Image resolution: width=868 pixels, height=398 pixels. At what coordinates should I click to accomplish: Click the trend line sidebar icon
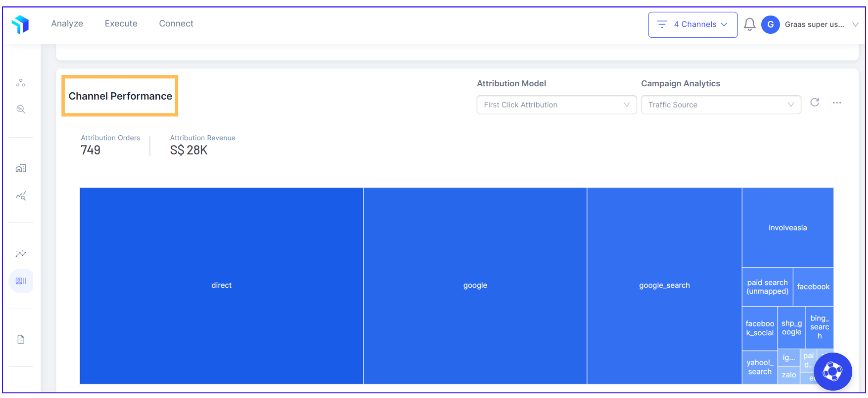pyautogui.click(x=21, y=253)
